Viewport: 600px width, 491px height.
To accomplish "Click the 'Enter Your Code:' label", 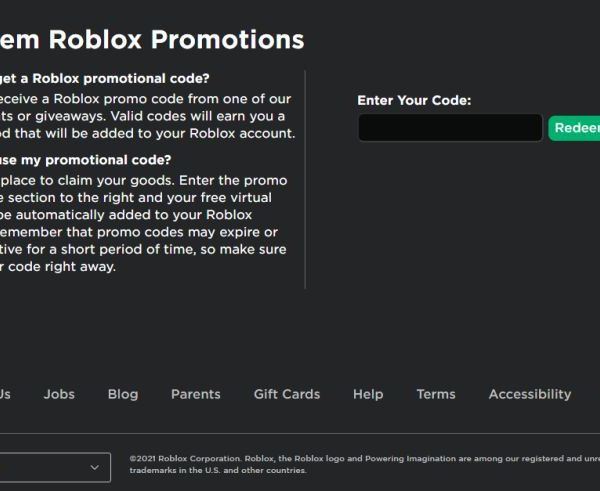I will click(414, 100).
